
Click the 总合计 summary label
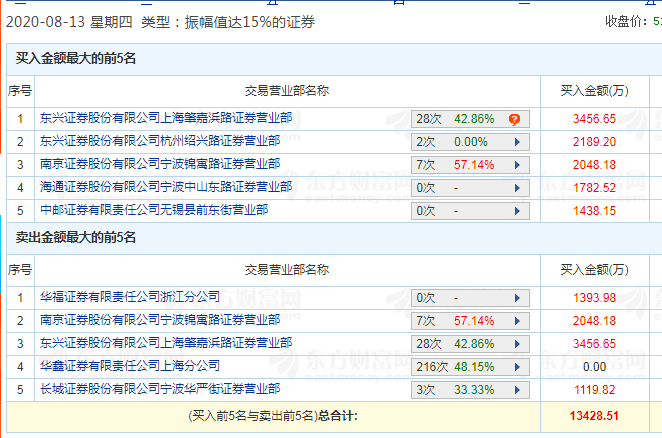(x=338, y=416)
